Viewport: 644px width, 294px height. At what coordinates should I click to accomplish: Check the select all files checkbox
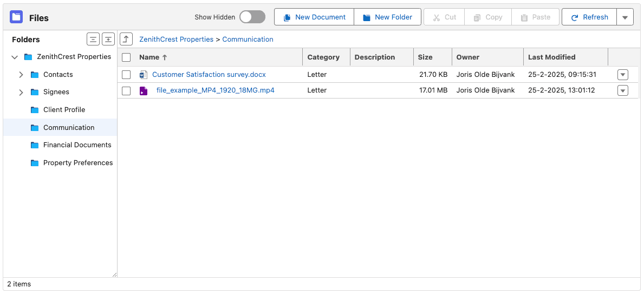126,57
